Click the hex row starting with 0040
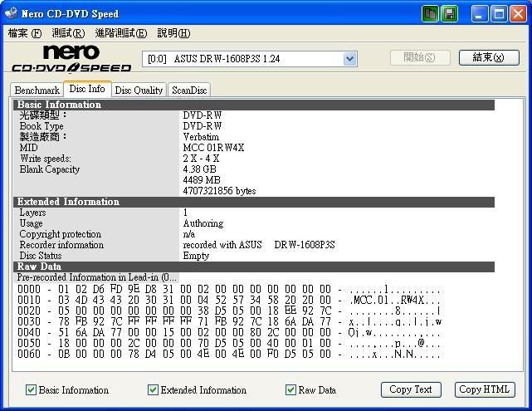The width and height of the screenshot is (532, 411). pyautogui.click(x=229, y=332)
